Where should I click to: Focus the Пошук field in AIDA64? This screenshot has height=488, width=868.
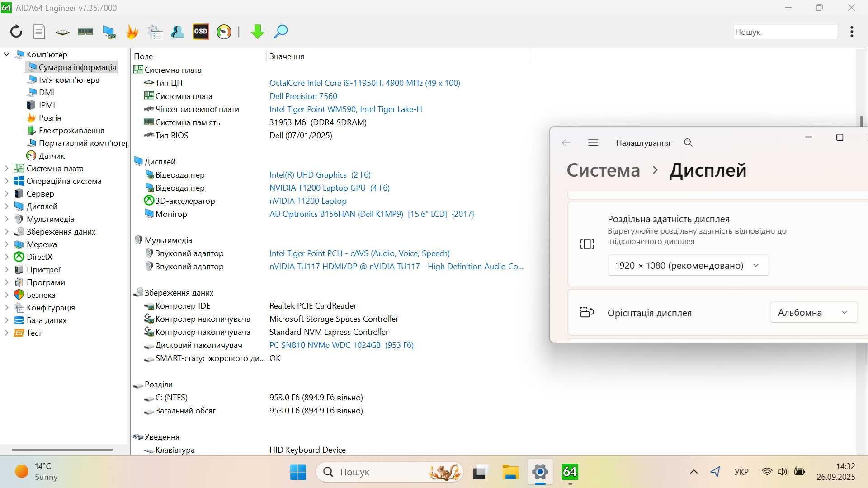(x=786, y=32)
